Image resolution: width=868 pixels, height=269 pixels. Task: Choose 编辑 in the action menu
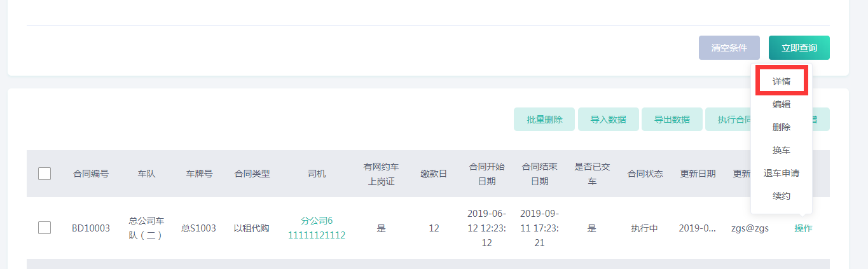pyautogui.click(x=782, y=104)
